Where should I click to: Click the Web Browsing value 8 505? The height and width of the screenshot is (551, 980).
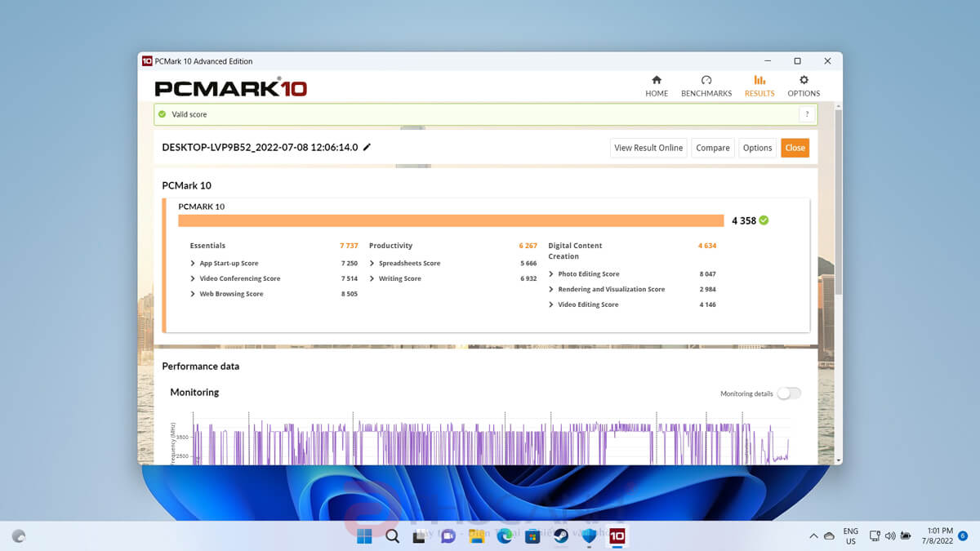[349, 294]
